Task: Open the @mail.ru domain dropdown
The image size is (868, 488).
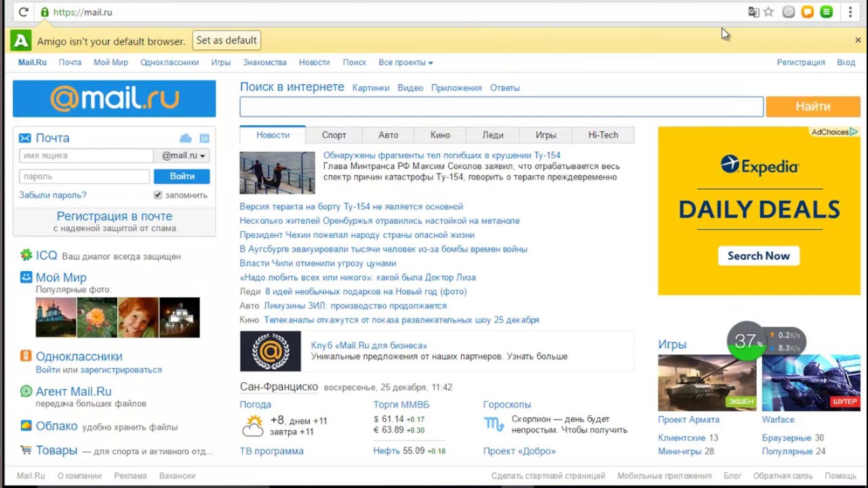Action: pos(182,155)
